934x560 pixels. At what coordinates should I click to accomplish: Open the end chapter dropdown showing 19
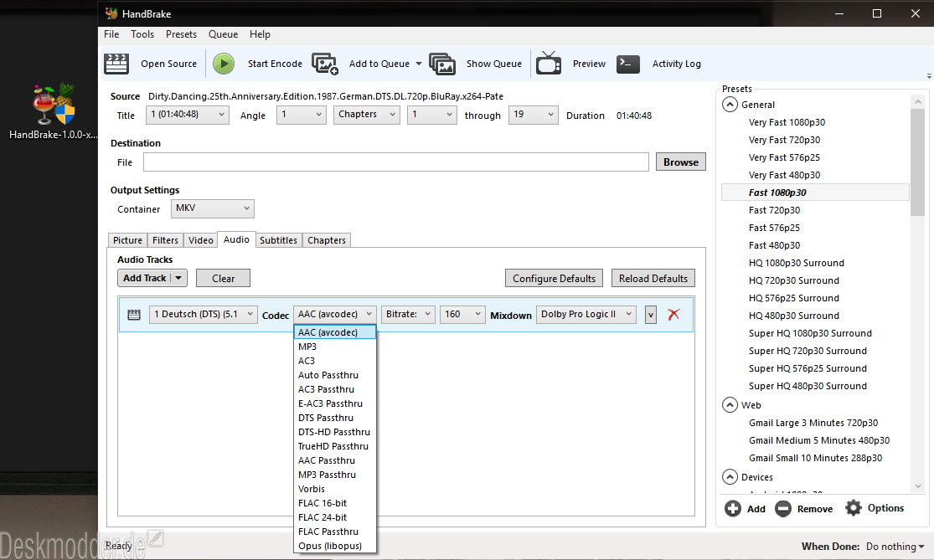click(533, 115)
